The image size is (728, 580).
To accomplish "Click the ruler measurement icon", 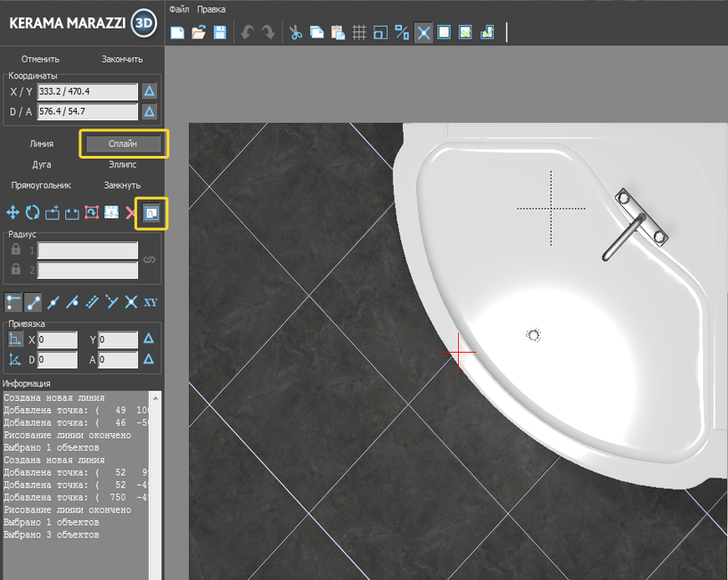I will tap(111, 213).
